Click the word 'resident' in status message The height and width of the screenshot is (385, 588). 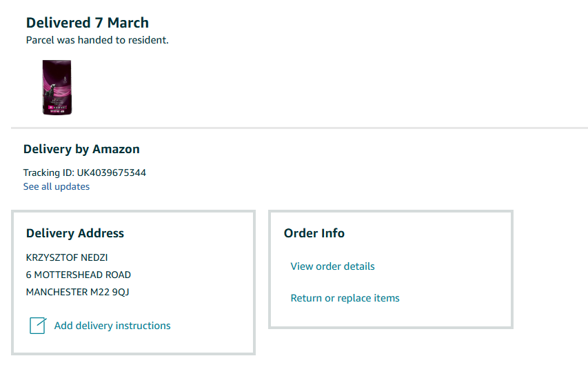pyautogui.click(x=150, y=40)
